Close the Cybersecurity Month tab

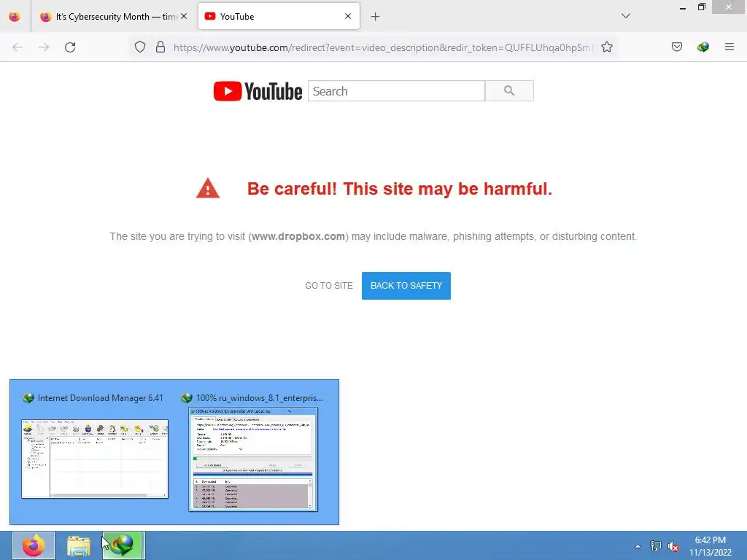(x=184, y=17)
